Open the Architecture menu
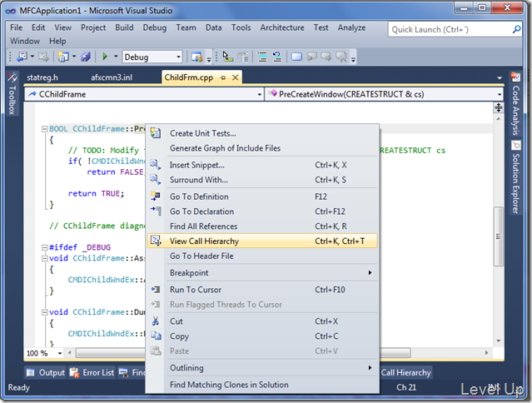Image resolution: width=532 pixels, height=403 pixels. pos(282,27)
